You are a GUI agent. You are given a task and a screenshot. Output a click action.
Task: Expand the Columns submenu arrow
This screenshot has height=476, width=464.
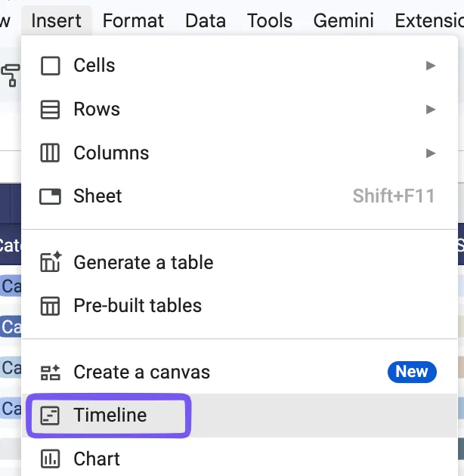431,153
